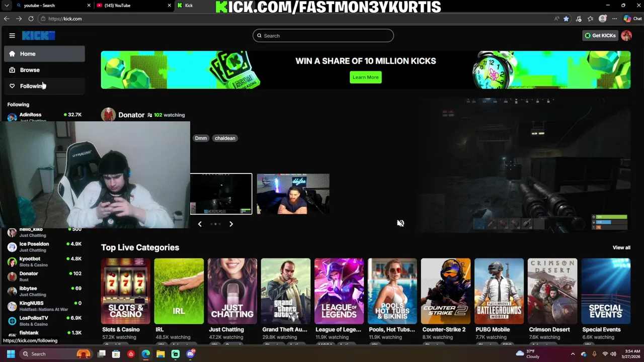Click View all categories
Viewport: 644px width, 362px height.
coord(621,248)
